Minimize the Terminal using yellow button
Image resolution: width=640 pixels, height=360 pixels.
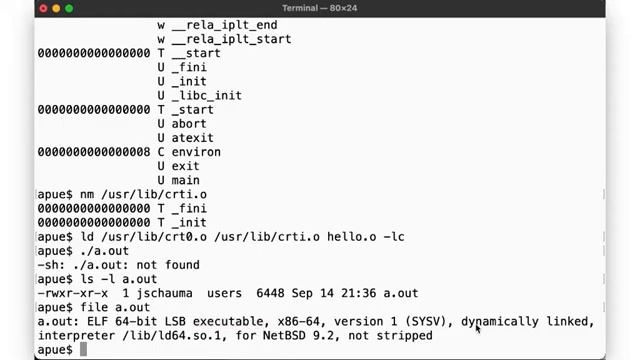tap(56, 8)
